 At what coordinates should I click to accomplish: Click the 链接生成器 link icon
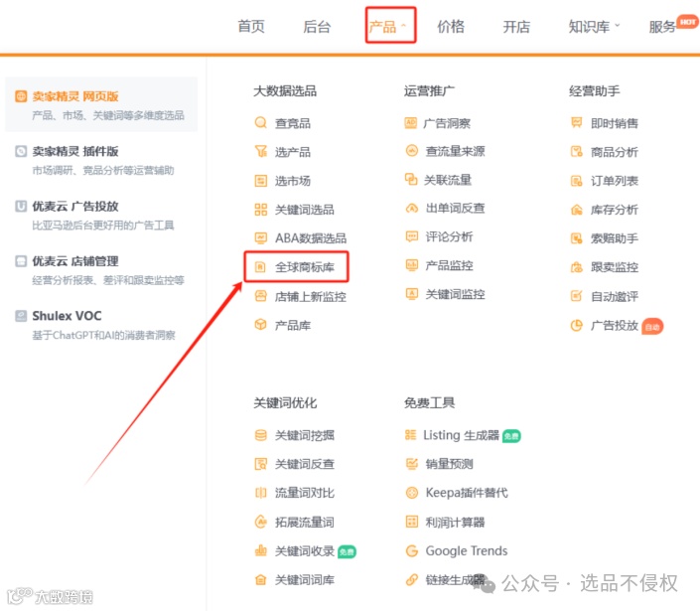(x=412, y=580)
